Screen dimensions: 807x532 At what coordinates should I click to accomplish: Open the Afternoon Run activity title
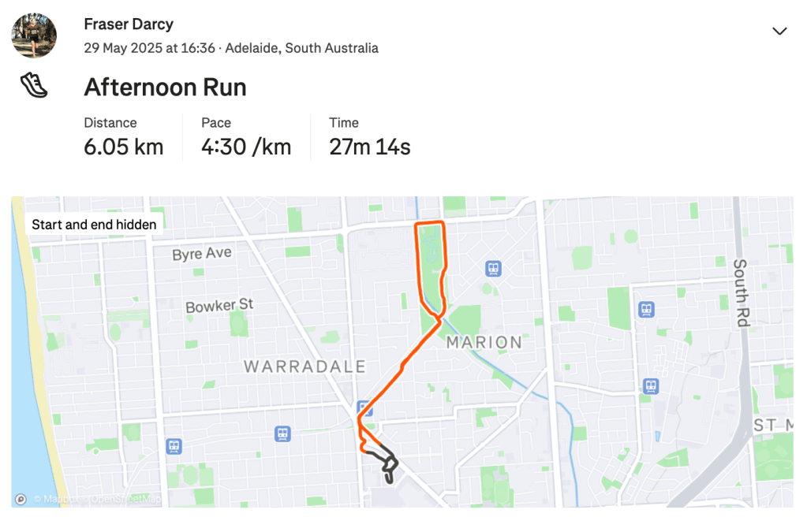[x=165, y=87]
